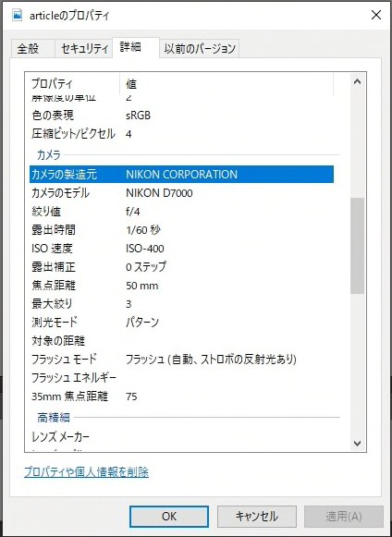This screenshot has height=537, width=392.
Task: Open the セキュリティ tab
Action: click(x=84, y=49)
